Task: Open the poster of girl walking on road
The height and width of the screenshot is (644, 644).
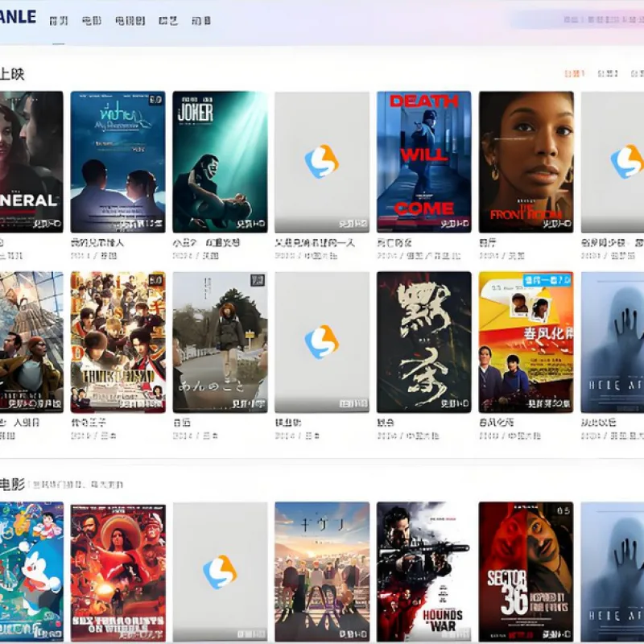Action: click(x=220, y=342)
